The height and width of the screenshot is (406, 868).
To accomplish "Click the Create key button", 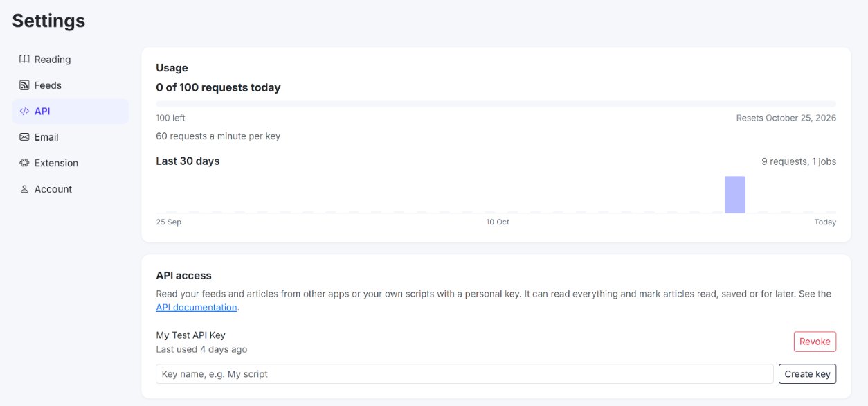I will tap(807, 374).
